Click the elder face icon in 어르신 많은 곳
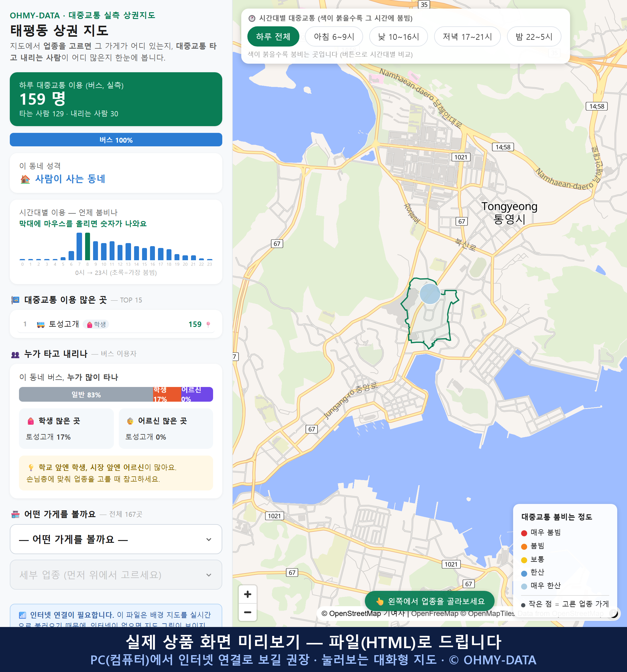Viewport: 627px width, 672px height. point(130,421)
